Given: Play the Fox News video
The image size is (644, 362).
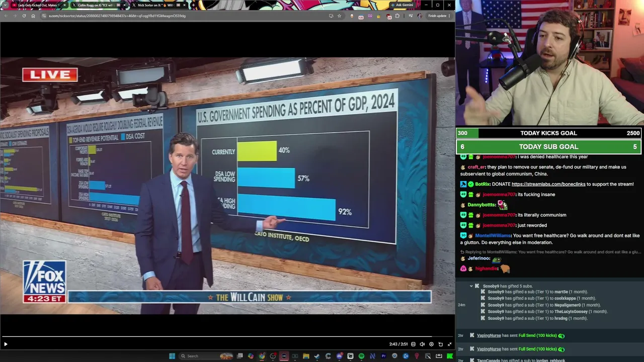Looking at the screenshot, I should tap(6, 344).
